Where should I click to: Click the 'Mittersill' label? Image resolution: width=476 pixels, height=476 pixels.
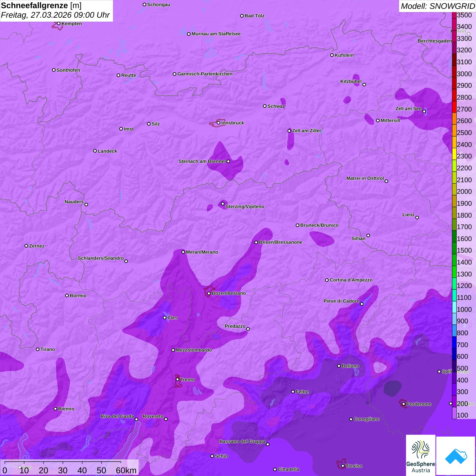click(x=390, y=120)
